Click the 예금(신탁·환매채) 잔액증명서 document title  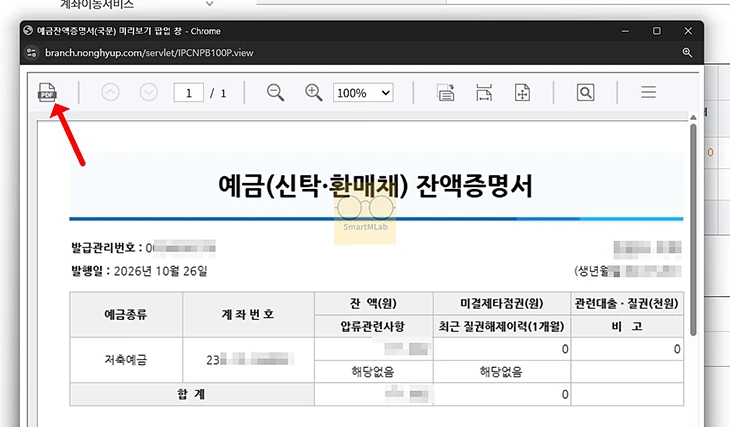tap(375, 186)
